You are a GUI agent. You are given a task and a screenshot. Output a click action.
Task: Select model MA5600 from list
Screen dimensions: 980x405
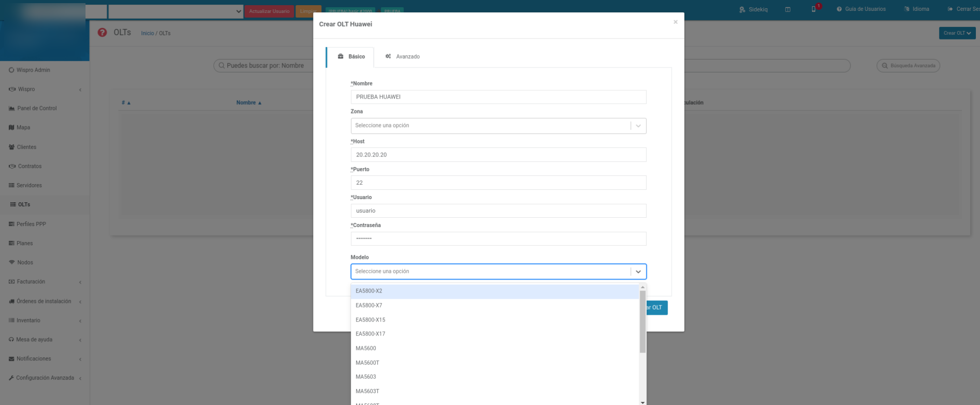pyautogui.click(x=495, y=348)
